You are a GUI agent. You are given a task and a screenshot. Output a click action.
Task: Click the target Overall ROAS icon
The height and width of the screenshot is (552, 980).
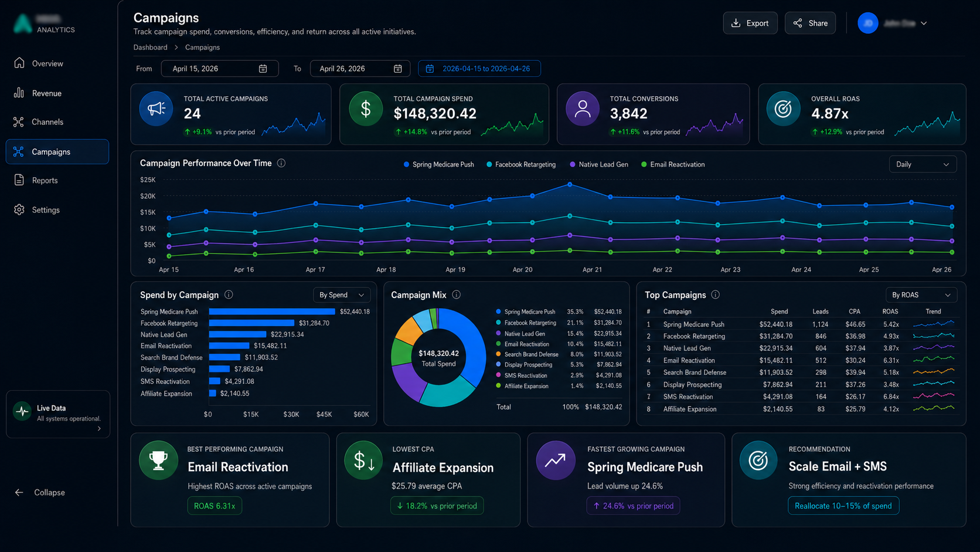[x=783, y=109]
